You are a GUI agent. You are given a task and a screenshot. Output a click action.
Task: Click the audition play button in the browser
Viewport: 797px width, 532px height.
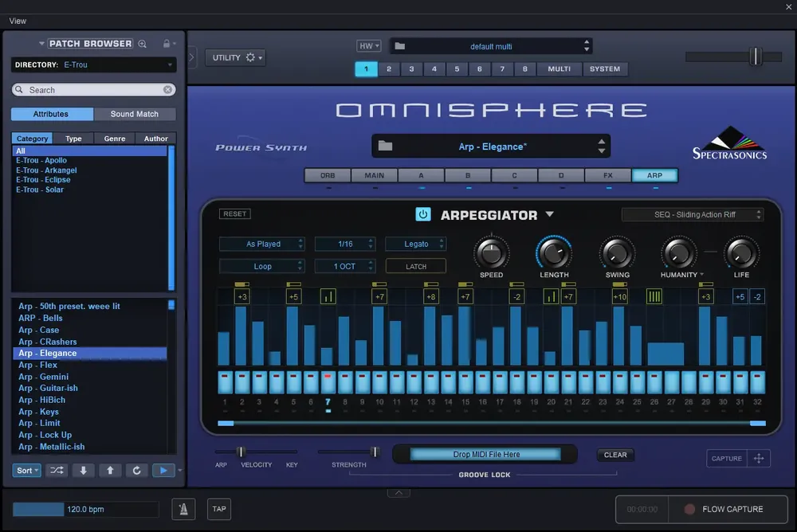tap(163, 471)
